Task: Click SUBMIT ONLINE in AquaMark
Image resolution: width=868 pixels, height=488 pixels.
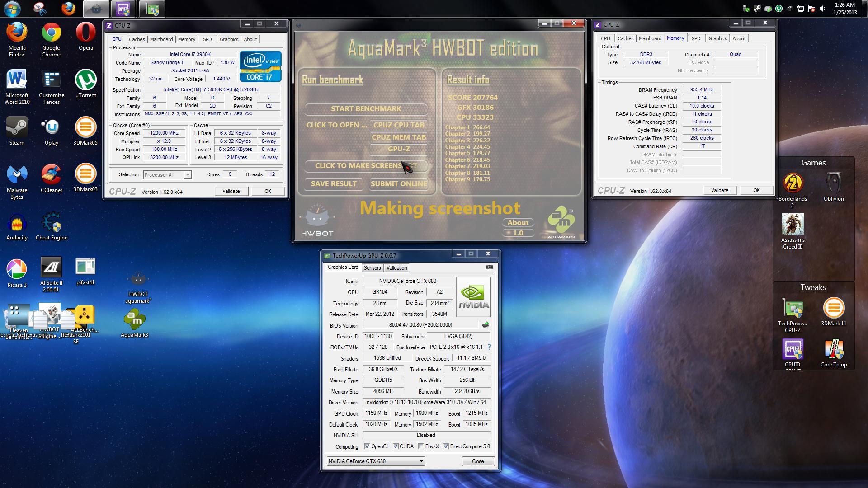Action: click(398, 184)
